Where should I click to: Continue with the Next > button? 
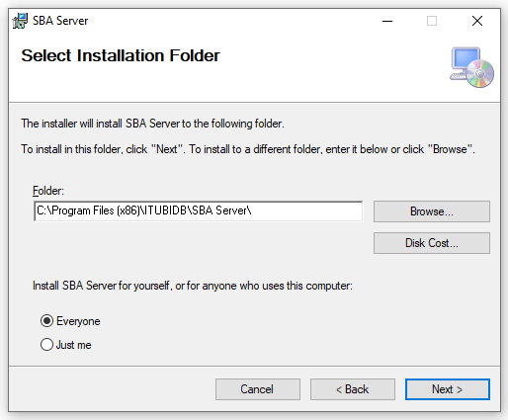coord(448,389)
